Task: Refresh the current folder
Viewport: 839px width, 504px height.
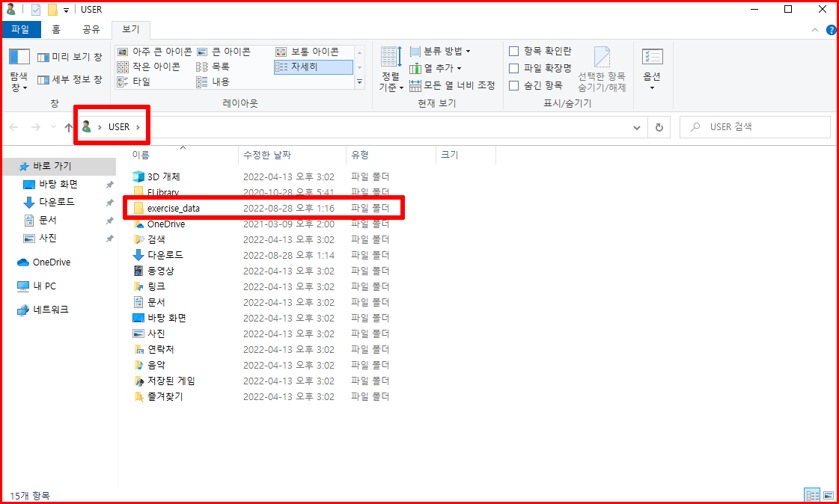Action: [x=659, y=128]
